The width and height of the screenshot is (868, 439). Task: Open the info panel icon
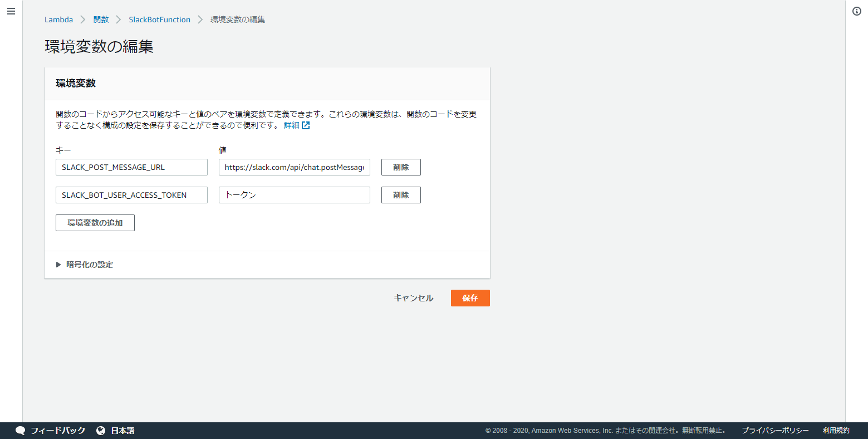tap(857, 11)
